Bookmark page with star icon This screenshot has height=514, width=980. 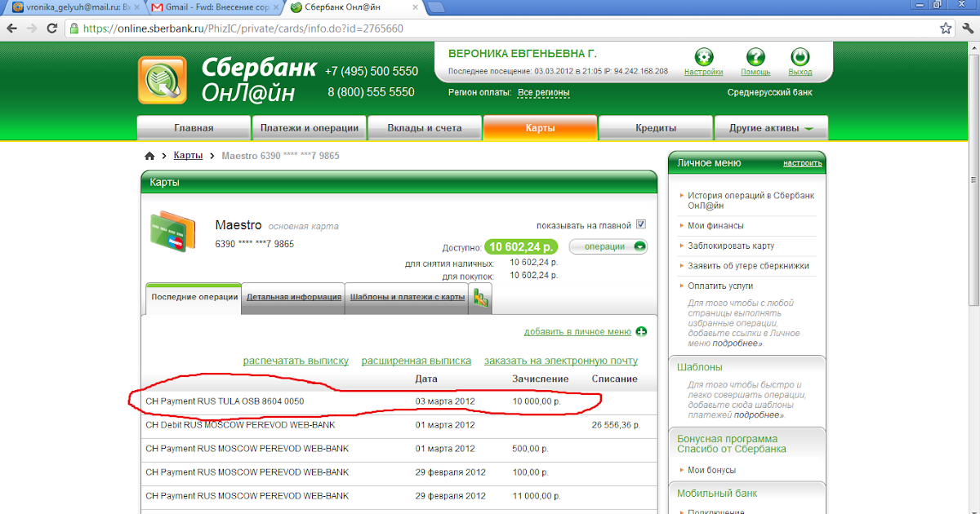coord(946,28)
